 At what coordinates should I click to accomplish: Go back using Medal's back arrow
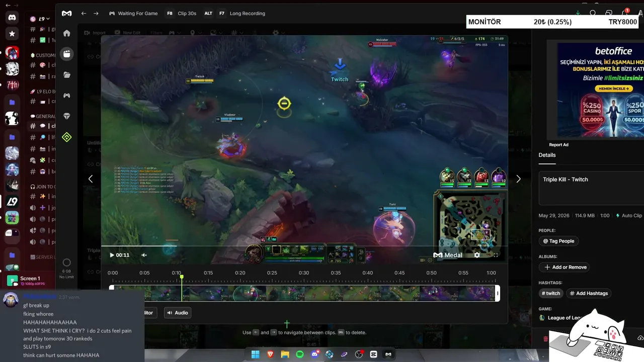point(84,14)
